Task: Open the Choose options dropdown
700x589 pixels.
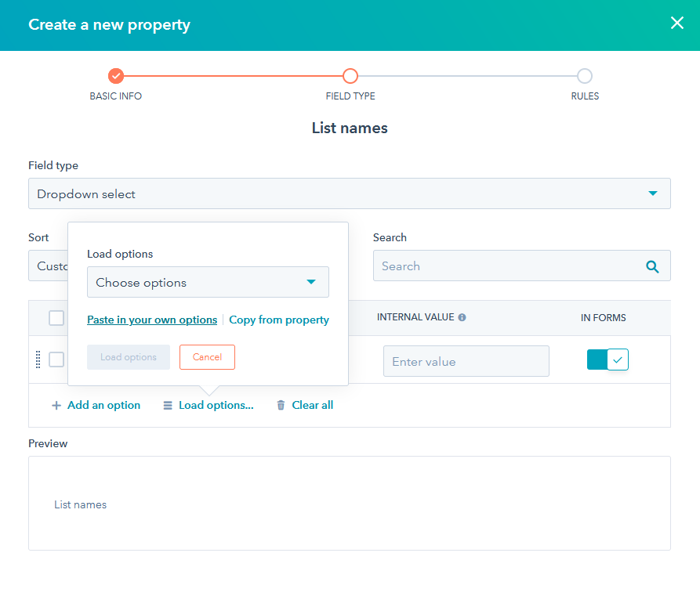Action: (208, 282)
